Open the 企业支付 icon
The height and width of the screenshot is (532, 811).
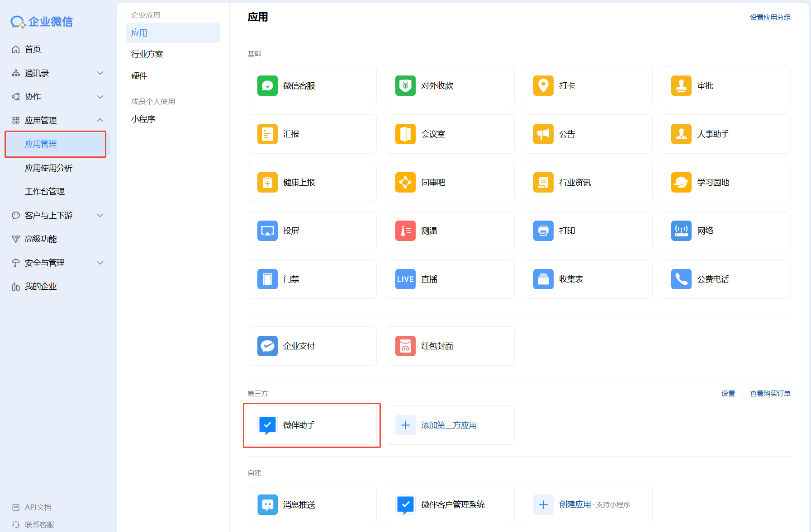click(267, 346)
